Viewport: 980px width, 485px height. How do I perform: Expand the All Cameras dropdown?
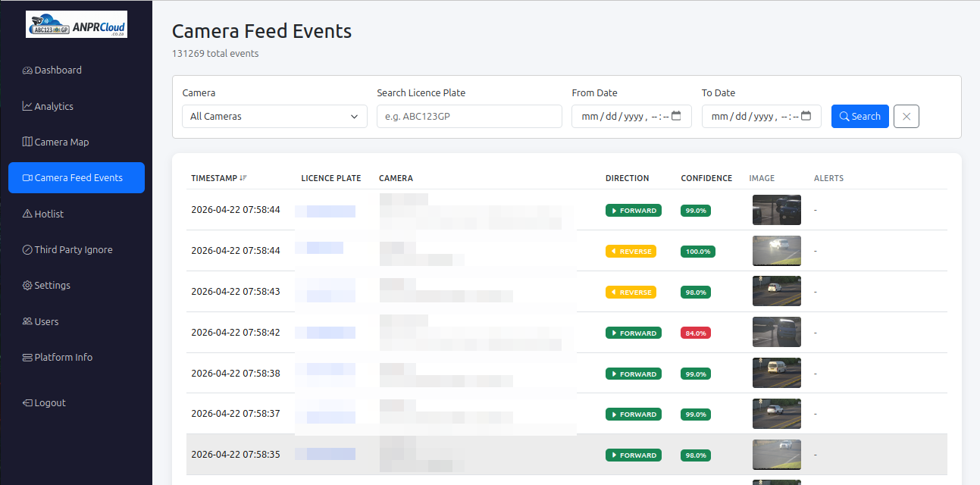pyautogui.click(x=274, y=117)
